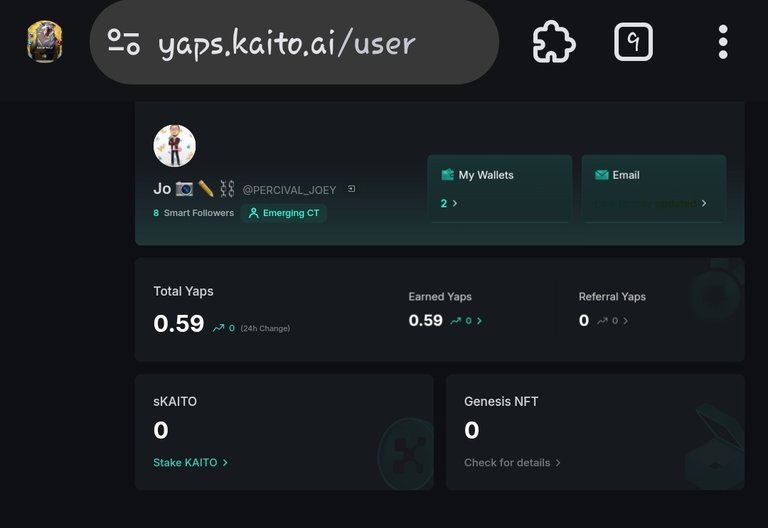Open the extensions puzzle icon
Screen dimensions: 768x528
pyautogui.click(x=554, y=42)
